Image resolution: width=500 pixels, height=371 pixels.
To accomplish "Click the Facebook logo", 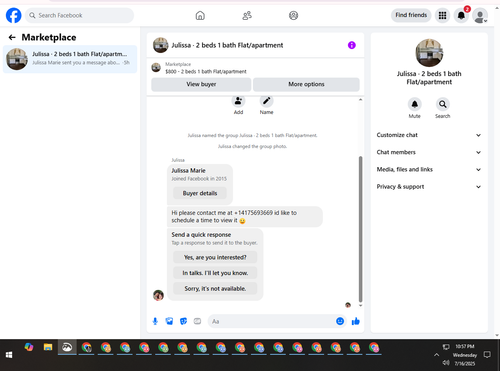I will pos(14,15).
